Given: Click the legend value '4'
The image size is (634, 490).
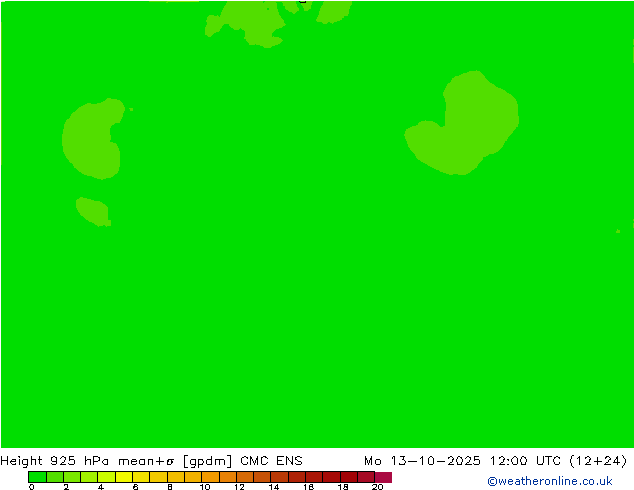Looking at the screenshot, I should coord(101,487).
